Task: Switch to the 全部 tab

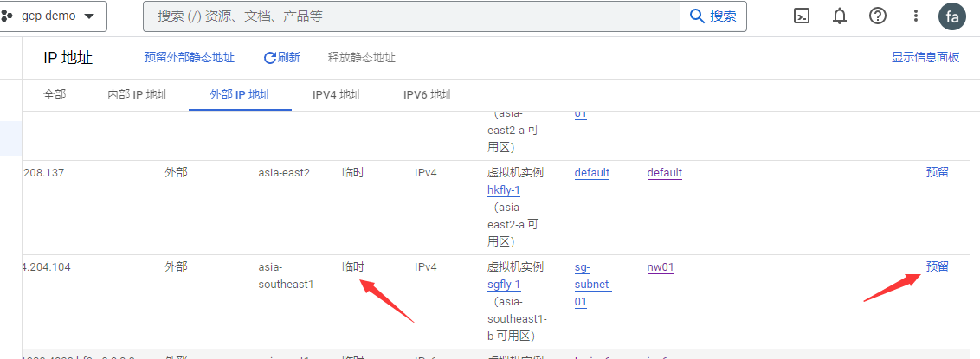Action: coord(55,94)
